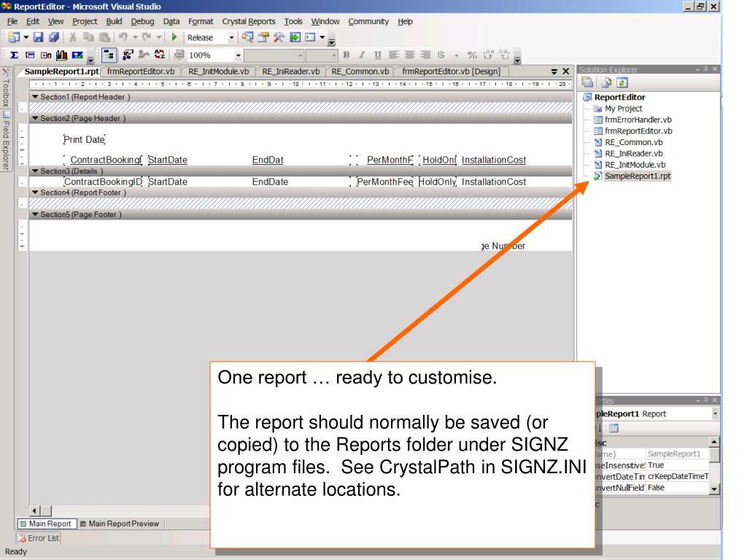Click Show All Files in Solution Explorer
Screen dimensions: 747x560
(x=606, y=82)
